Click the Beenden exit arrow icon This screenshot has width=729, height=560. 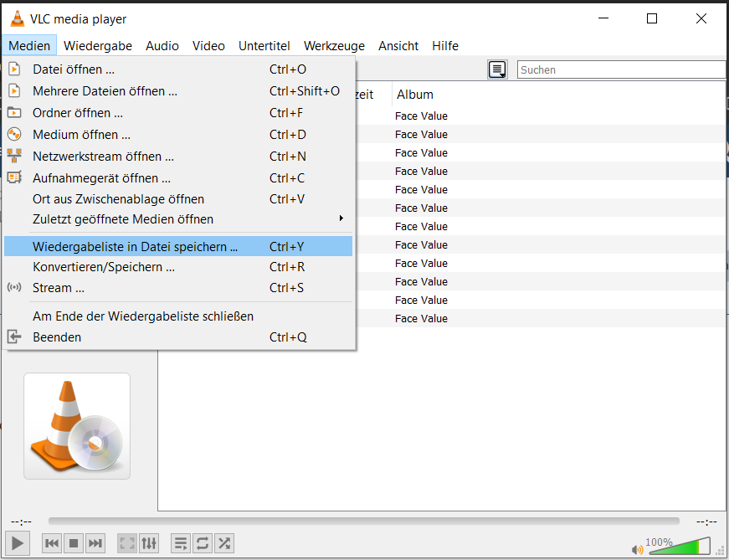(x=14, y=337)
